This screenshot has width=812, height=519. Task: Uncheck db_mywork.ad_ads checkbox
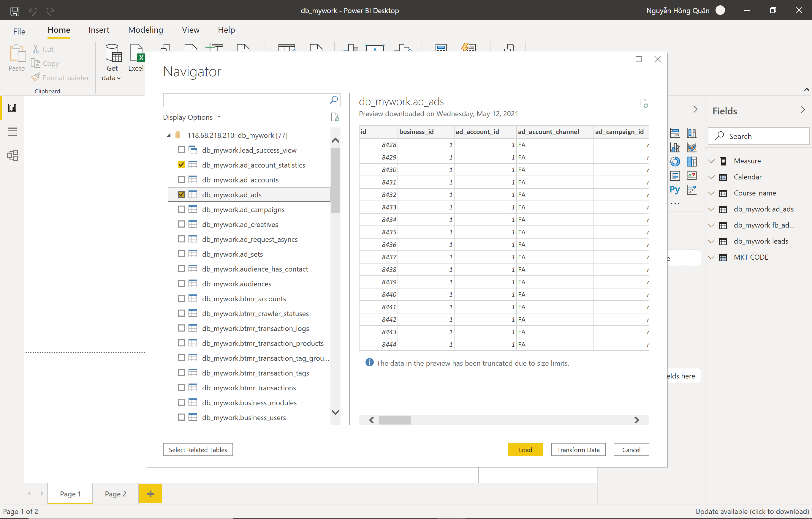pos(181,194)
